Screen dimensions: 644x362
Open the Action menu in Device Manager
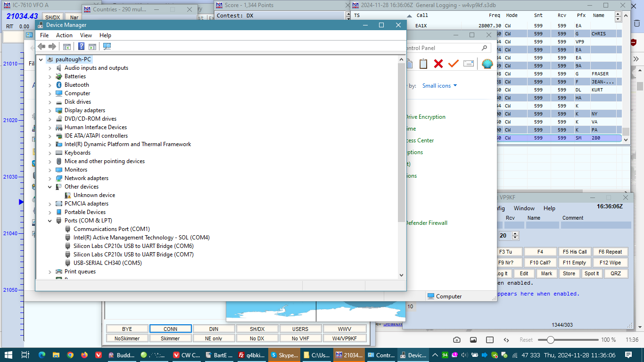coord(64,35)
